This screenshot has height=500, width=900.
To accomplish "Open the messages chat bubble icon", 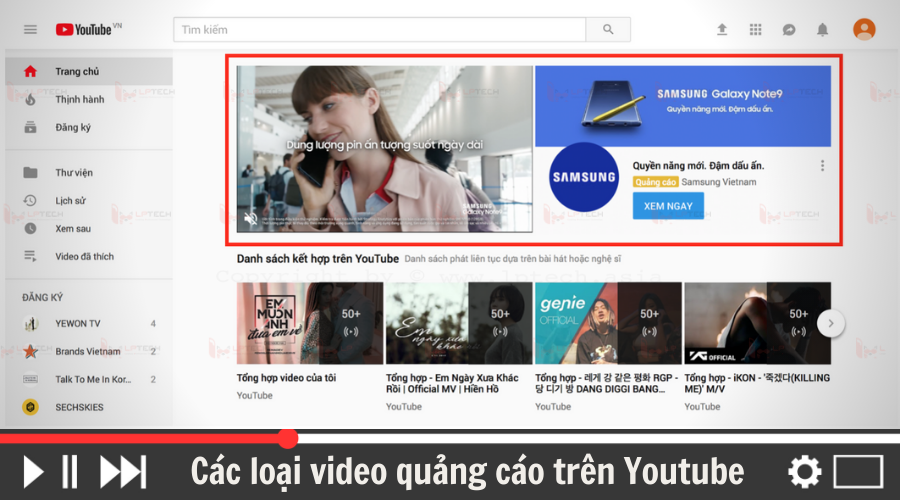I will point(789,29).
